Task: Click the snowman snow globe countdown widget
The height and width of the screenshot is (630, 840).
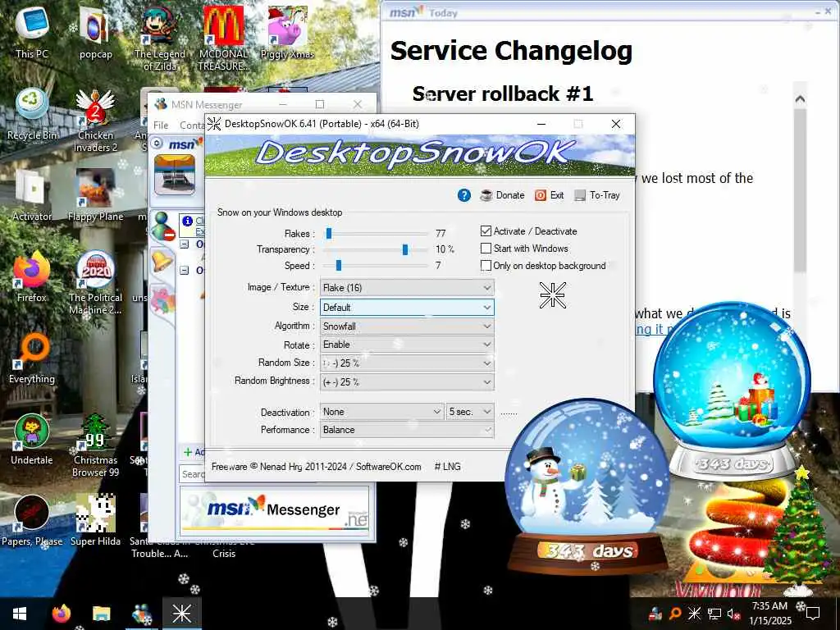Action: point(587,487)
